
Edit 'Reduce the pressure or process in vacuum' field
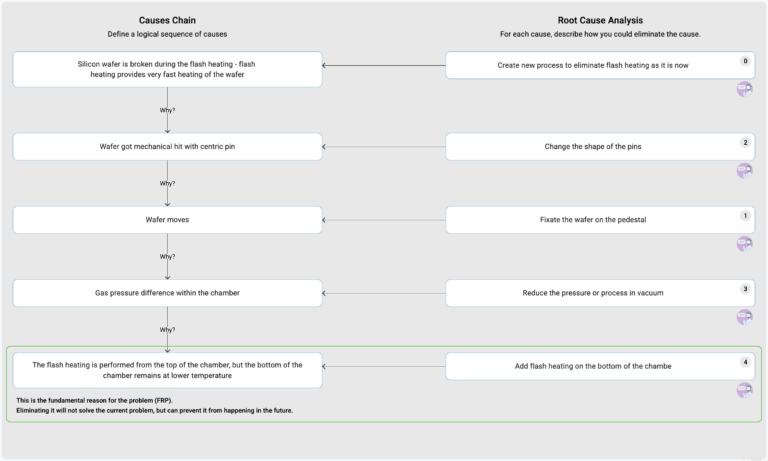[590, 293]
